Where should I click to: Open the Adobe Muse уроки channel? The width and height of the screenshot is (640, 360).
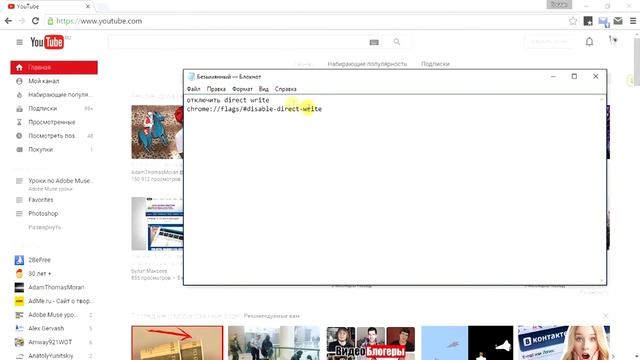coord(54,315)
